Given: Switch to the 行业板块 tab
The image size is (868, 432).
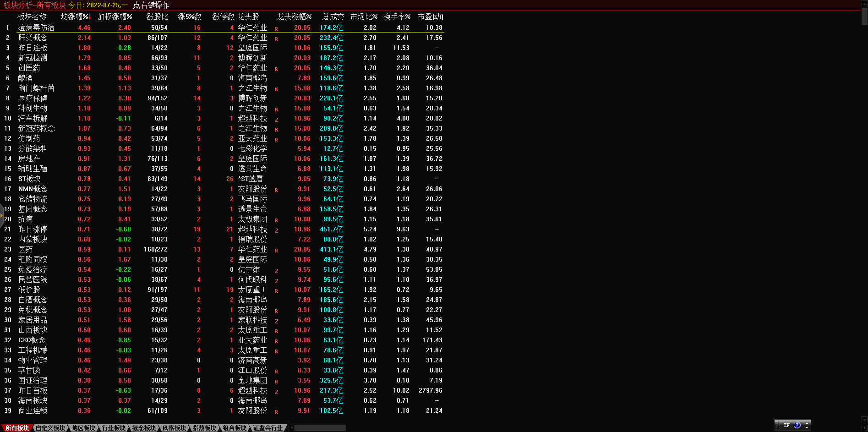Looking at the screenshot, I should tap(113, 428).
